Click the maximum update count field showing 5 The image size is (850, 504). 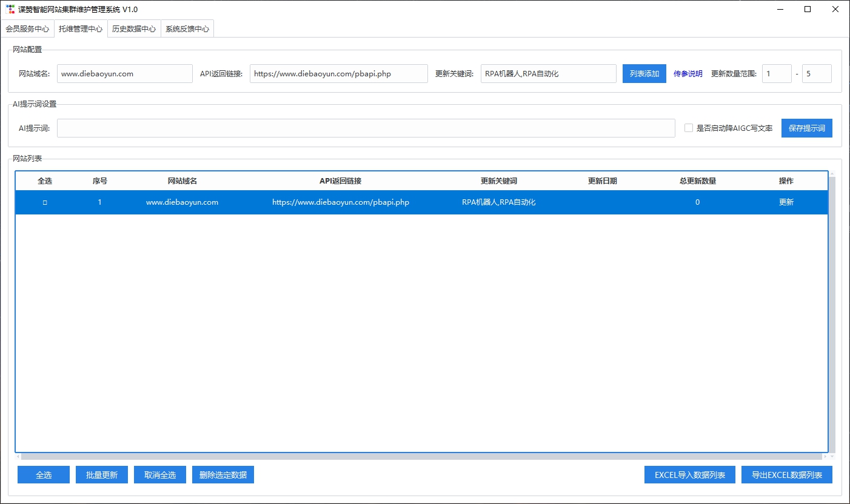tap(817, 74)
